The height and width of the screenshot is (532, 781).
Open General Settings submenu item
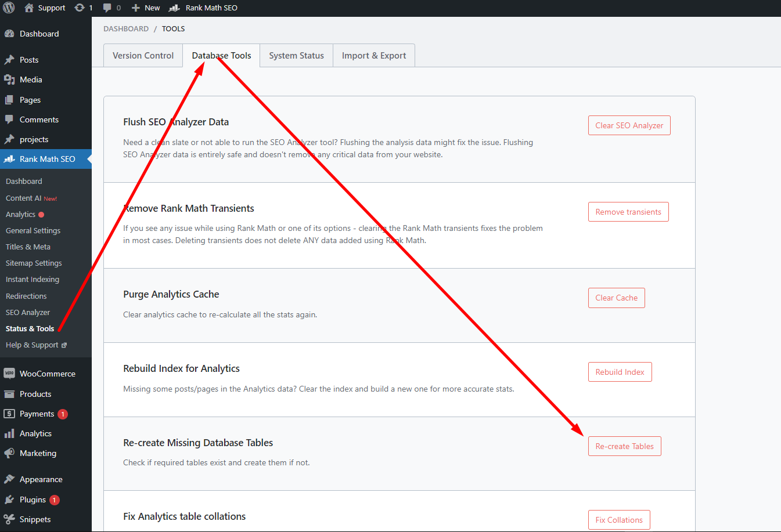point(33,230)
